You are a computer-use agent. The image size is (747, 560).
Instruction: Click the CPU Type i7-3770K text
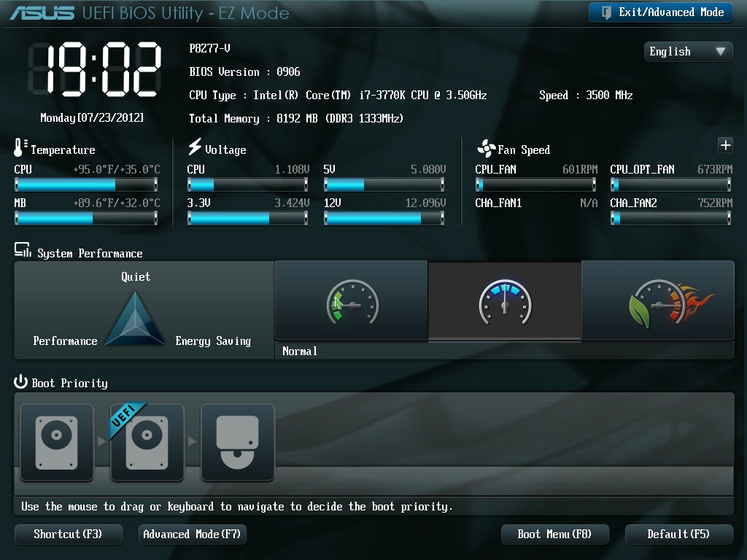(x=338, y=96)
